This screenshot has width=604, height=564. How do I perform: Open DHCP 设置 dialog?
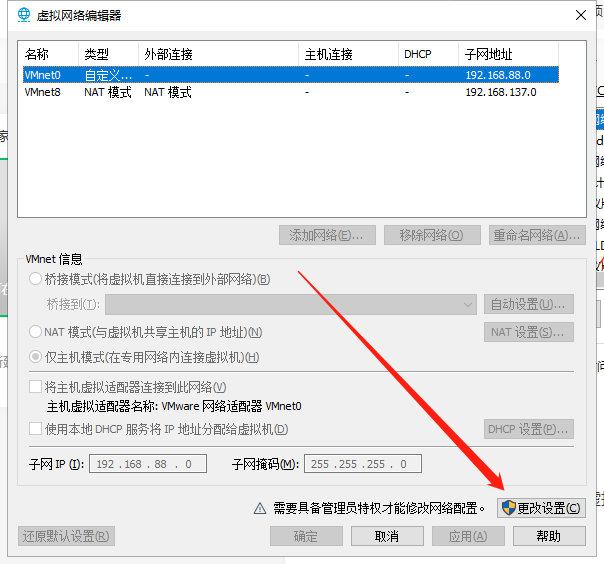(528, 429)
